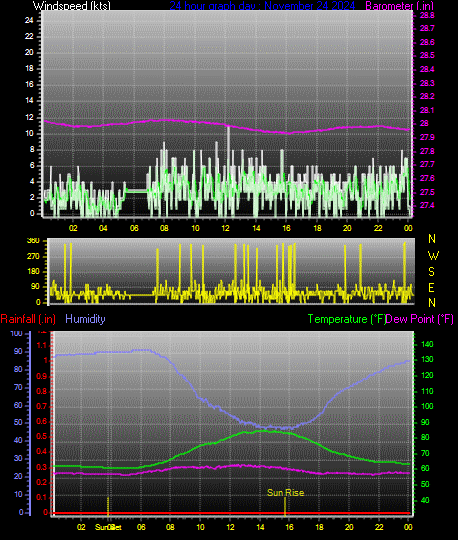458x540 pixels.
Task: Select the Humidity legend label
Action: pyautogui.click(x=85, y=319)
